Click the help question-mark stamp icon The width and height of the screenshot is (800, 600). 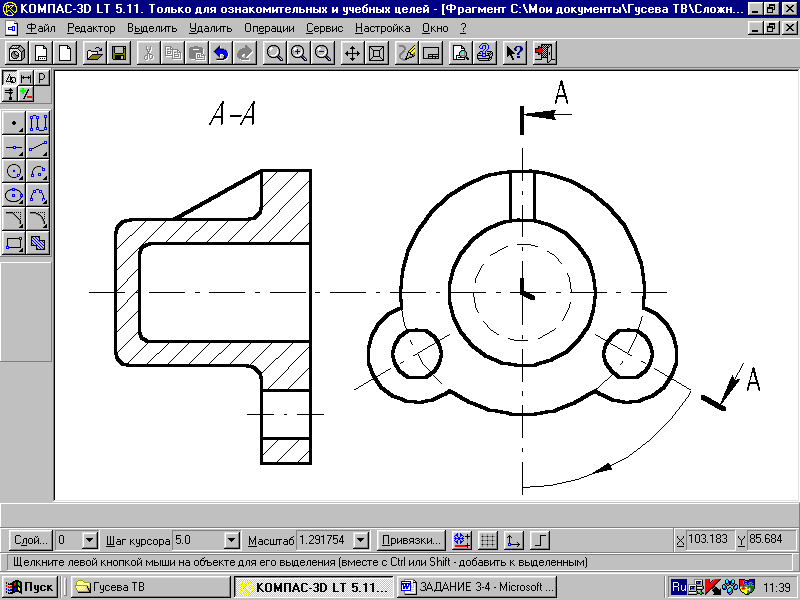pyautogui.click(x=485, y=53)
